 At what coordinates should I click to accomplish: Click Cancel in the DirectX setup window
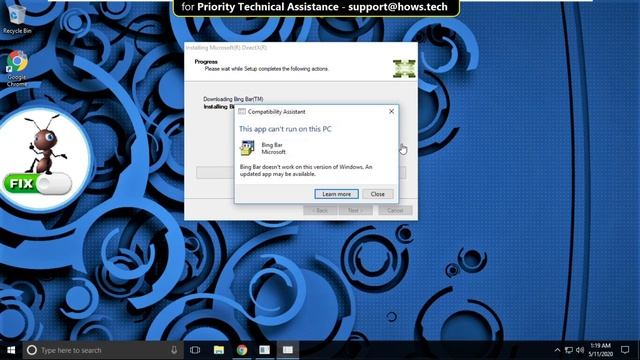pos(395,210)
